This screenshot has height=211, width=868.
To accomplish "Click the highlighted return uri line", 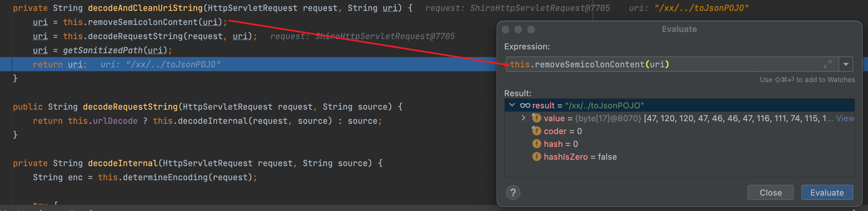I will click(236, 64).
